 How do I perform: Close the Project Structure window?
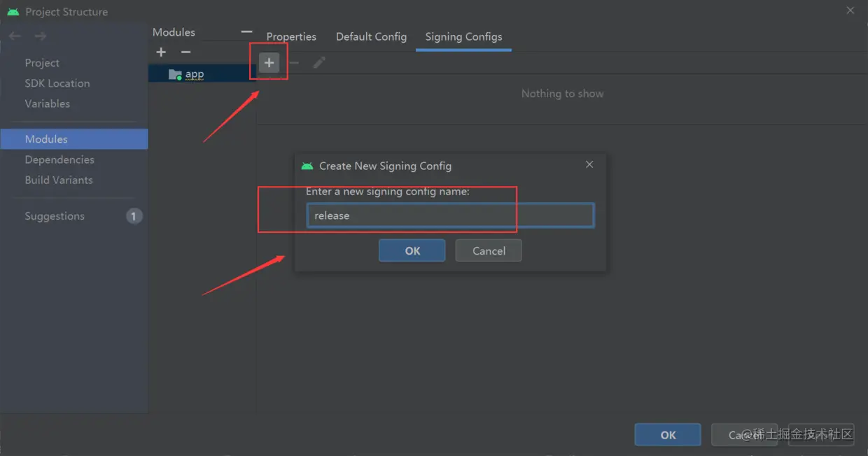tap(850, 10)
